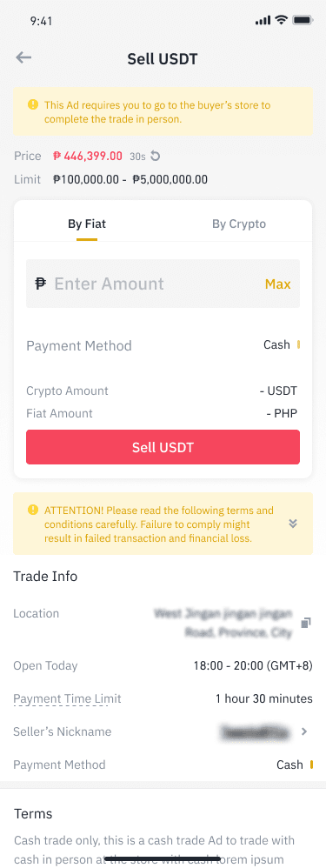
Task: Tap the Max link in the amount field
Action: click(278, 284)
